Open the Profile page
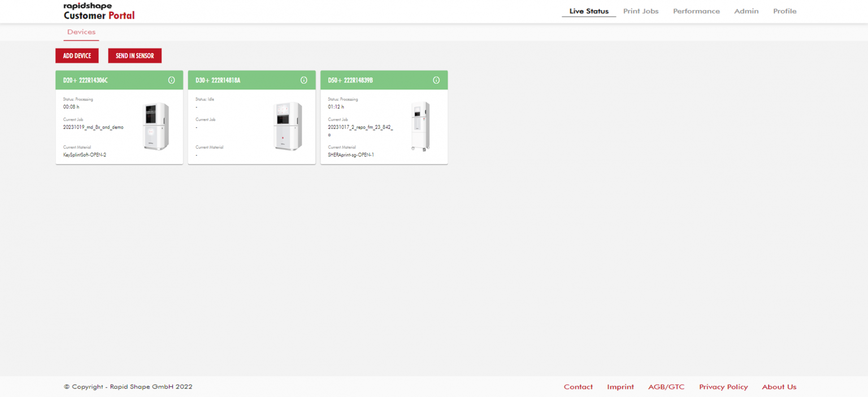This screenshot has height=397, width=868. (x=784, y=11)
